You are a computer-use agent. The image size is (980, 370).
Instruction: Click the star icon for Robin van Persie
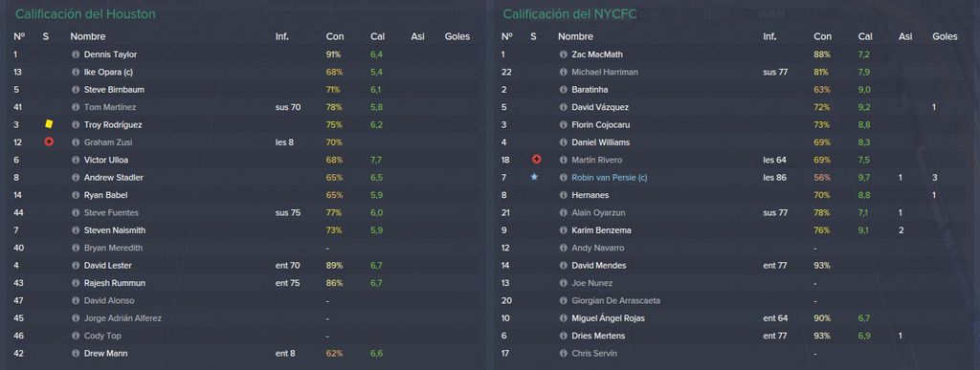click(x=534, y=177)
